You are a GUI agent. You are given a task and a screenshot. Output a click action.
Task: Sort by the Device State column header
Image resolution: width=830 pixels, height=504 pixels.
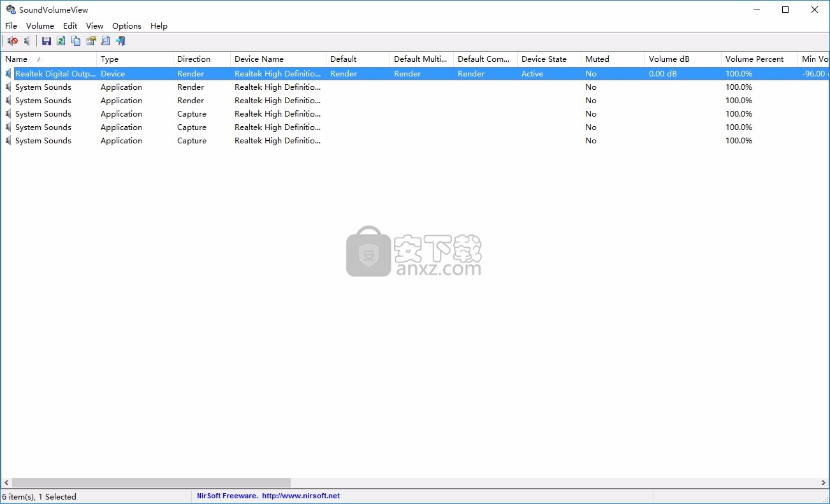[549, 59]
